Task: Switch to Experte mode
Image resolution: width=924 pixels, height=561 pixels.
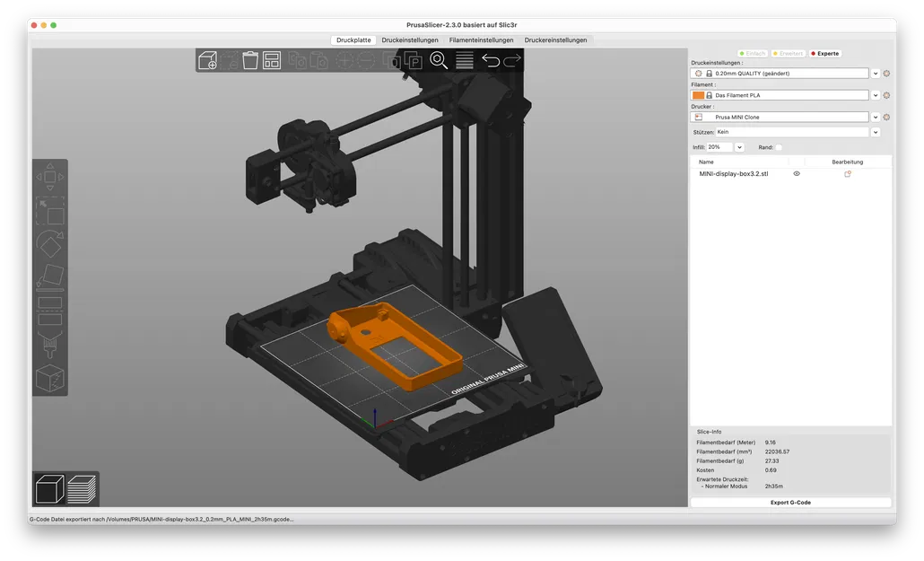Action: coord(825,54)
